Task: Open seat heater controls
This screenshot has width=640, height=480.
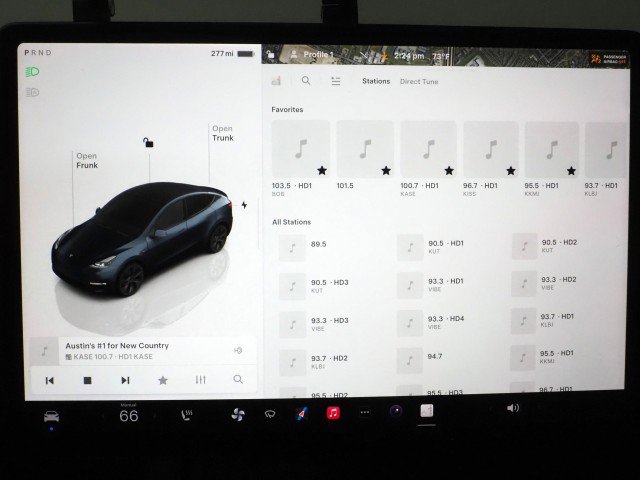Action: tap(187, 415)
